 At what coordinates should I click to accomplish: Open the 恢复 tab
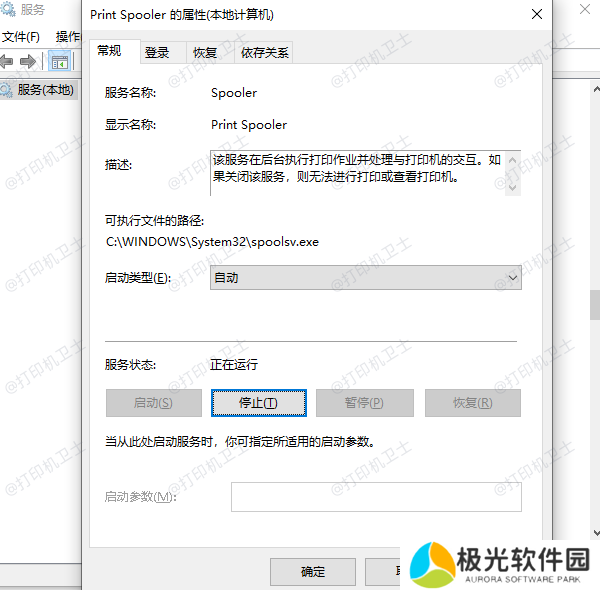(x=205, y=52)
